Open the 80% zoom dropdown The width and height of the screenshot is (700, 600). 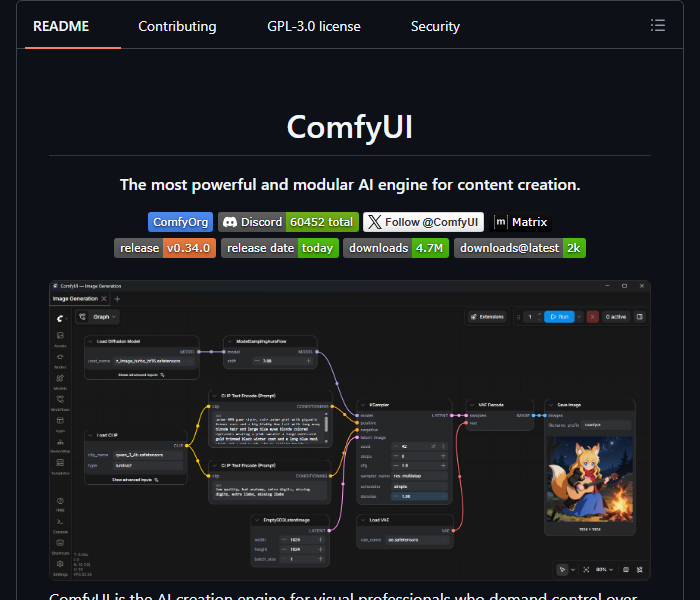click(604, 570)
